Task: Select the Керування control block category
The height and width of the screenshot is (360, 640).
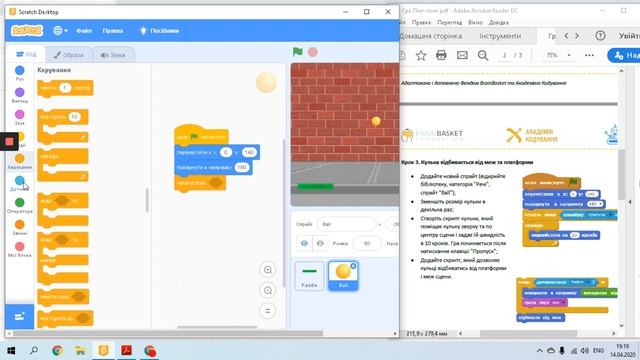Action: click(20, 161)
